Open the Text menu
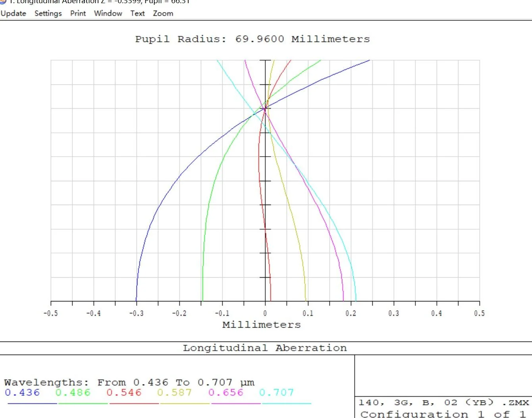The image size is (532, 418). point(137,13)
